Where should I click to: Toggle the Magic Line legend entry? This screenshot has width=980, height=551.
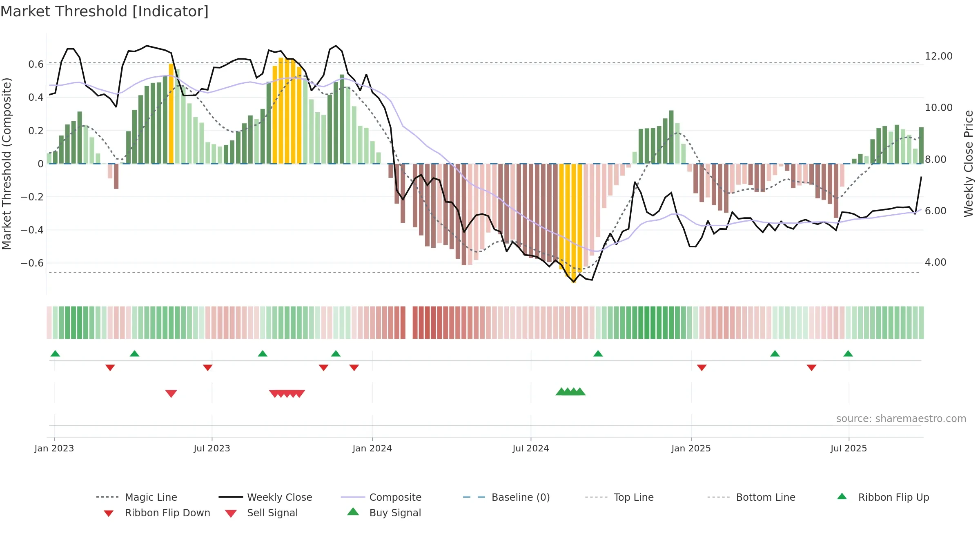pos(136,497)
